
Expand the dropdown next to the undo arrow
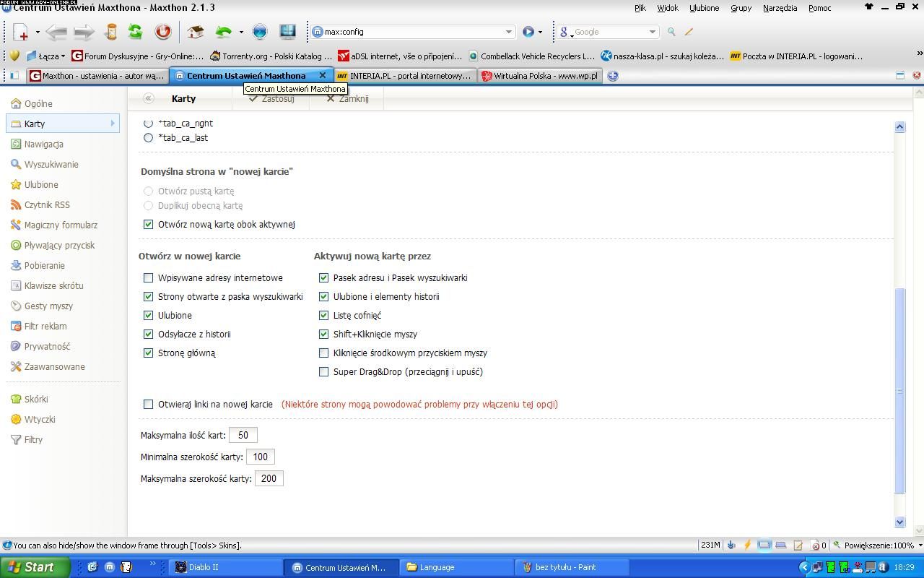tap(241, 32)
